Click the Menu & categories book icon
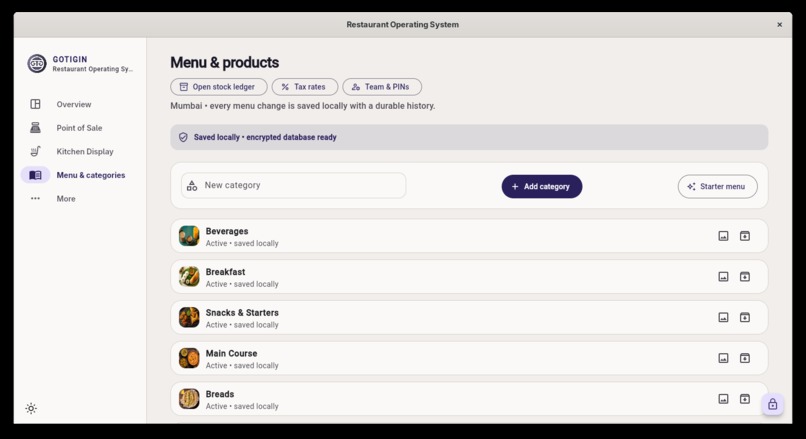The width and height of the screenshot is (806, 439). click(35, 175)
